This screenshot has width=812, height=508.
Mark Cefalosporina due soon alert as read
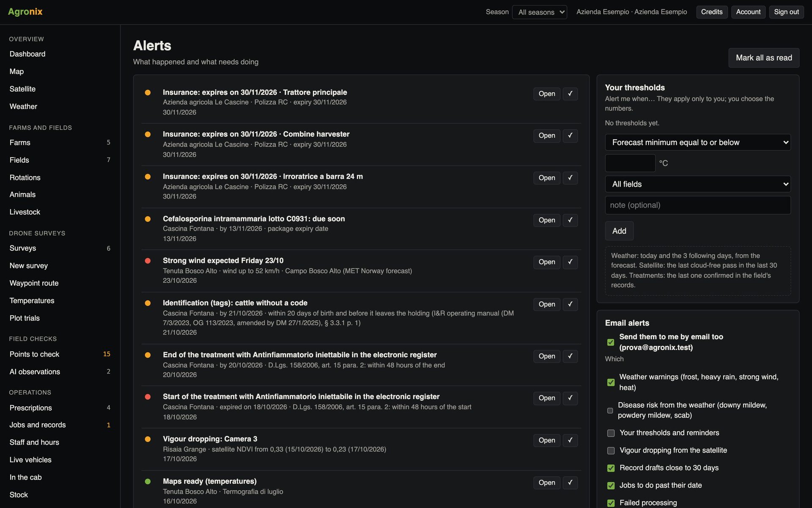570,220
